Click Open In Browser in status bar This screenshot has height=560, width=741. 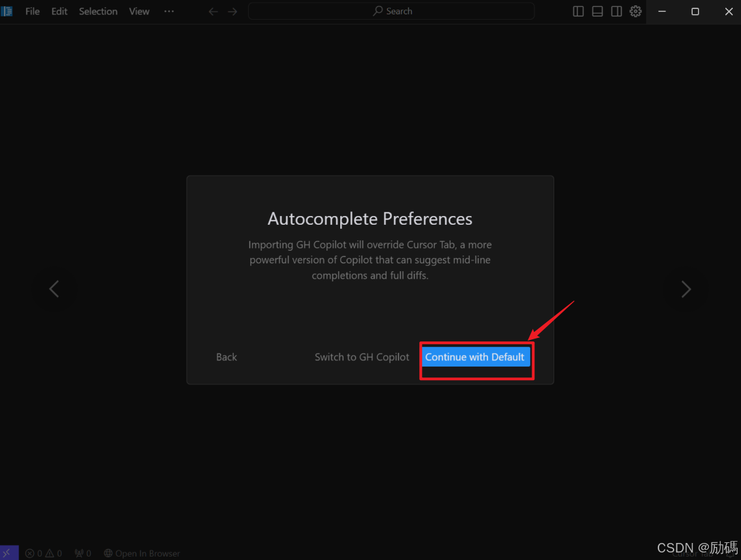(x=142, y=553)
